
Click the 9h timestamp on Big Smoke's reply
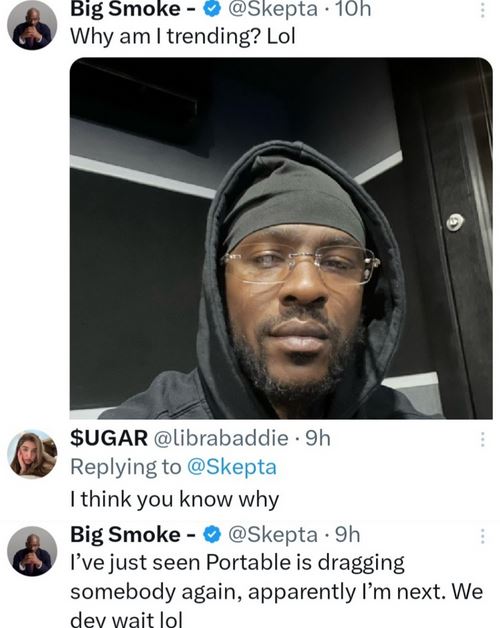point(347,534)
